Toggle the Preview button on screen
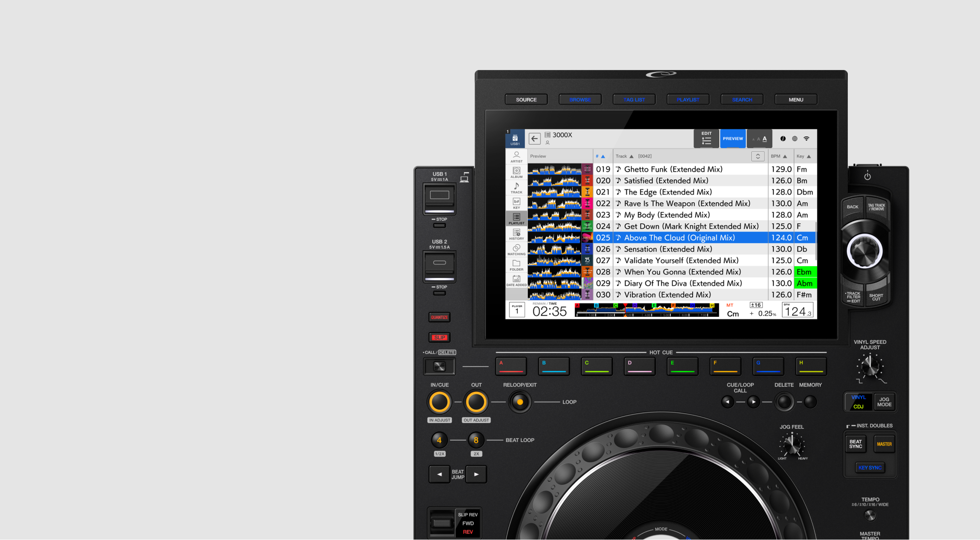 (x=733, y=138)
